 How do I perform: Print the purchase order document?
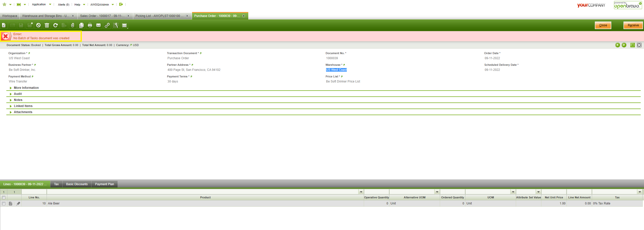click(x=90, y=25)
